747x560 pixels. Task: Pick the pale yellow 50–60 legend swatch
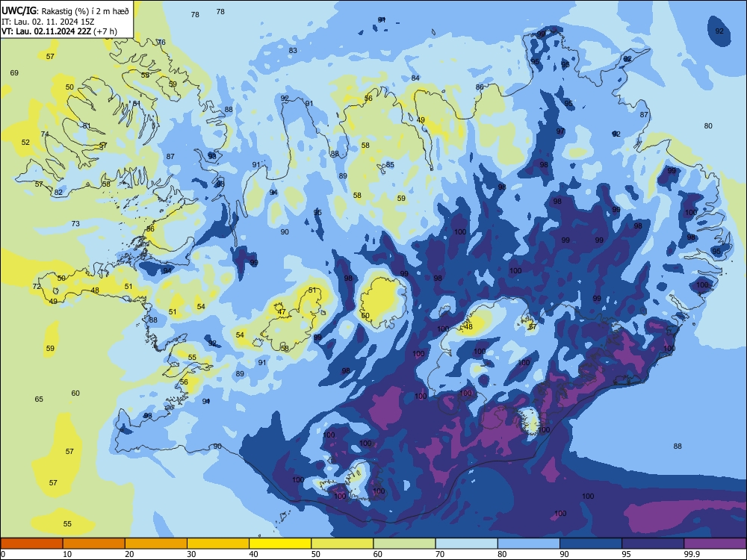pyautogui.click(x=342, y=544)
